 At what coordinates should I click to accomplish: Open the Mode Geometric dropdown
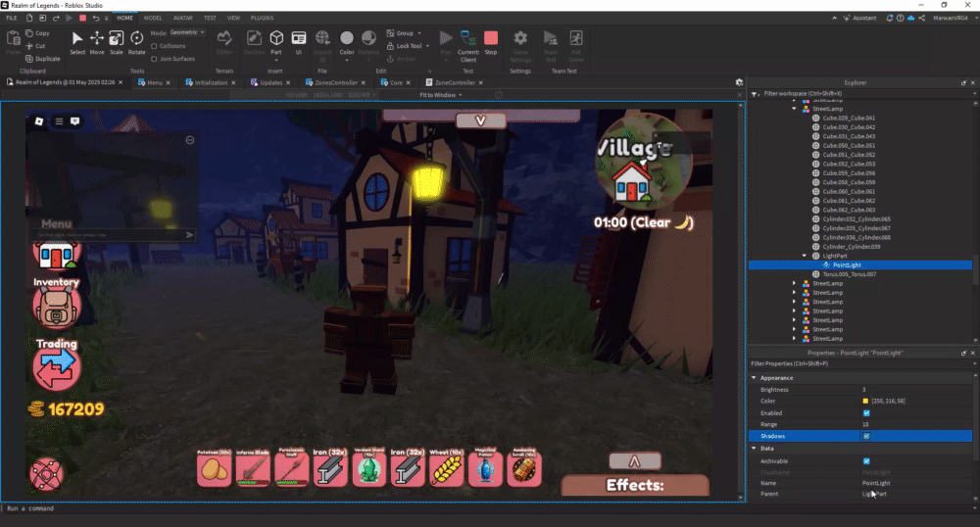click(187, 32)
